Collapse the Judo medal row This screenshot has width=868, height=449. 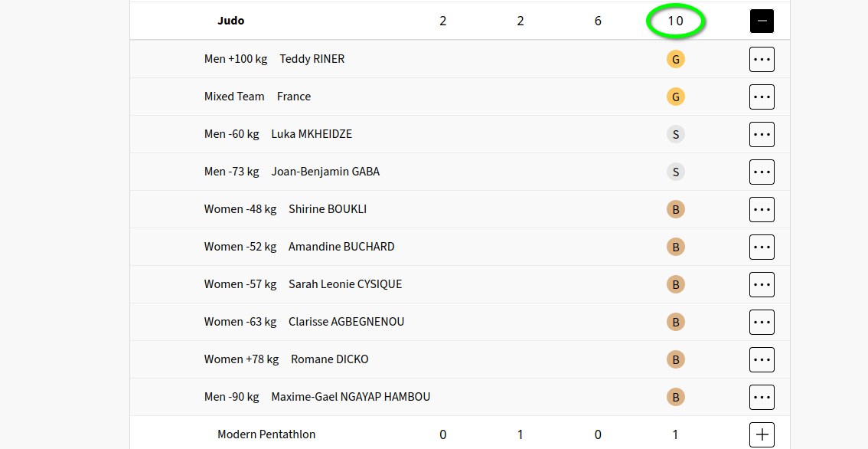pyautogui.click(x=762, y=21)
